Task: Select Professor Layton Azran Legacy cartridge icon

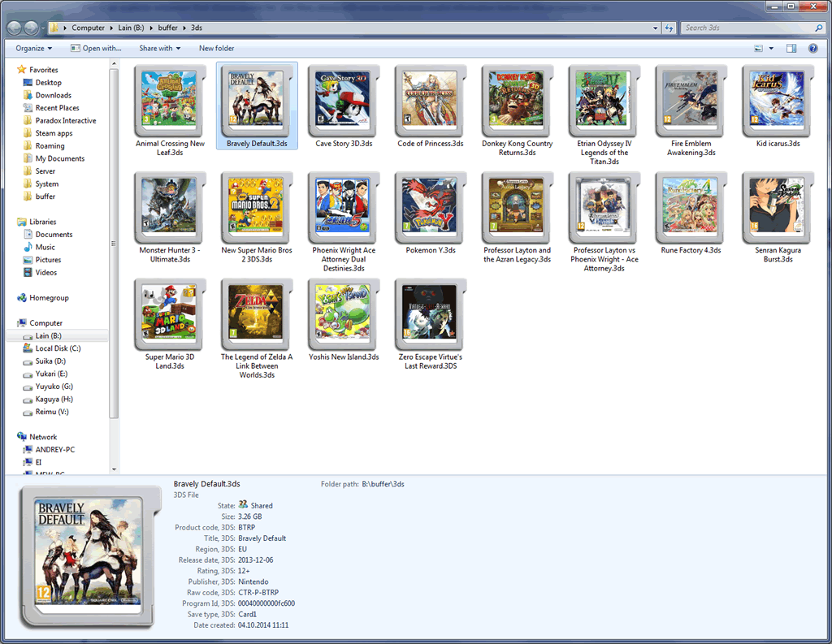Action: point(518,207)
